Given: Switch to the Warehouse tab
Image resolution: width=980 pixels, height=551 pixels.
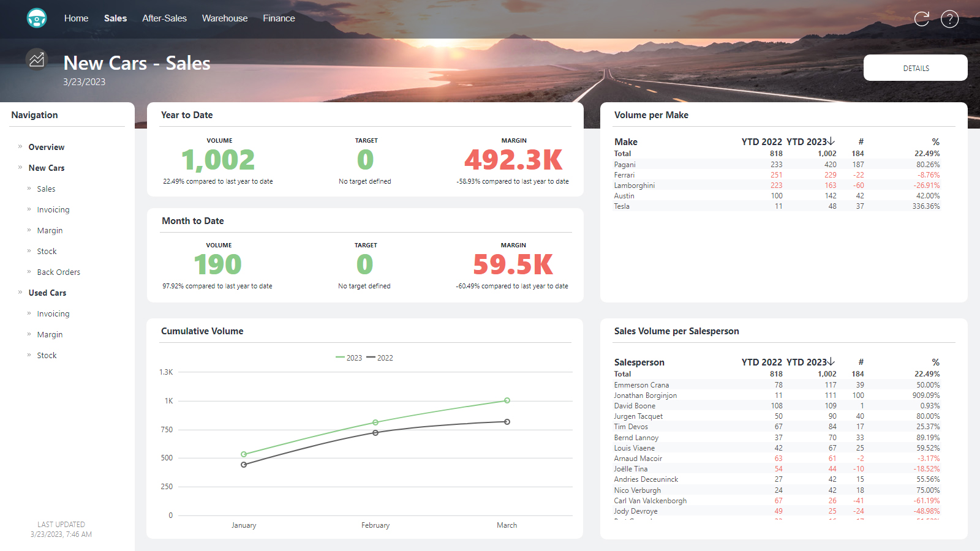Looking at the screenshot, I should click(x=225, y=18).
